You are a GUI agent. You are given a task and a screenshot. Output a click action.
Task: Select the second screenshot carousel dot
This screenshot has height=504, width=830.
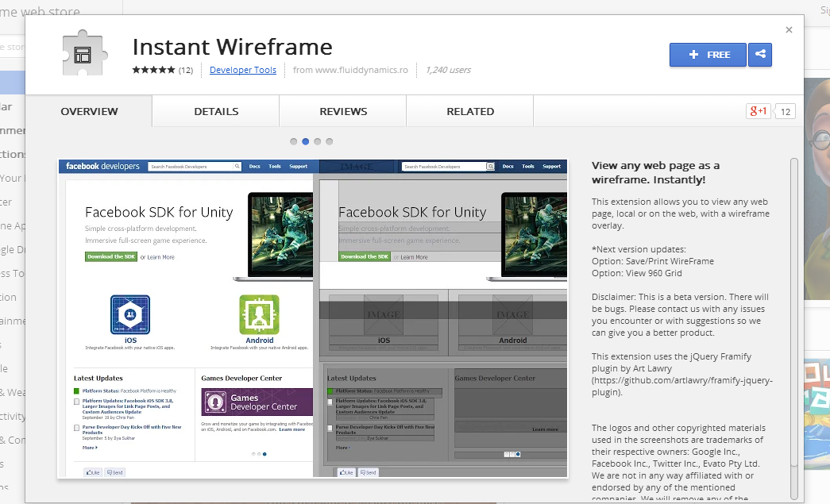(306, 141)
